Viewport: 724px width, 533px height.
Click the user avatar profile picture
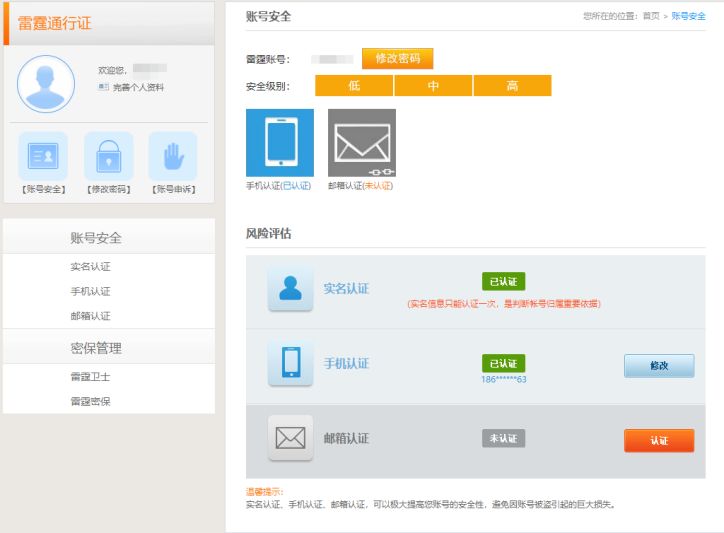coord(46,84)
